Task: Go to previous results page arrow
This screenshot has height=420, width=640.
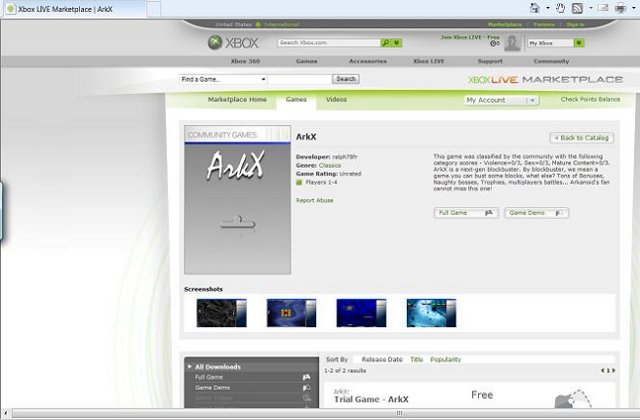Action: (602, 371)
